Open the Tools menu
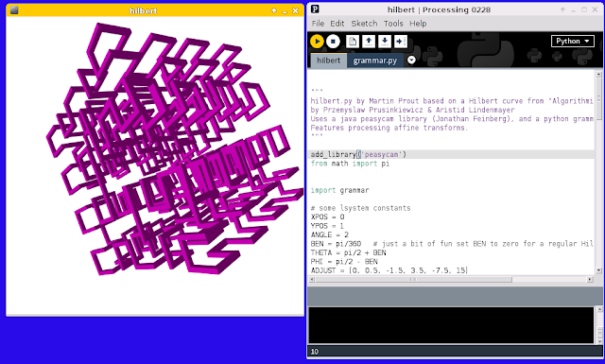The width and height of the screenshot is (605, 364). coord(393,24)
